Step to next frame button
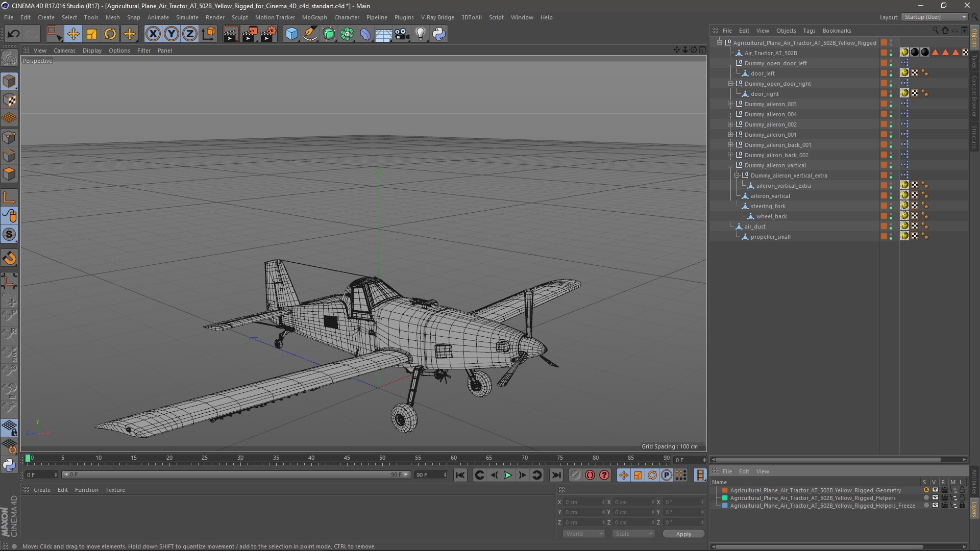The width and height of the screenshot is (980, 551). pyautogui.click(x=522, y=475)
